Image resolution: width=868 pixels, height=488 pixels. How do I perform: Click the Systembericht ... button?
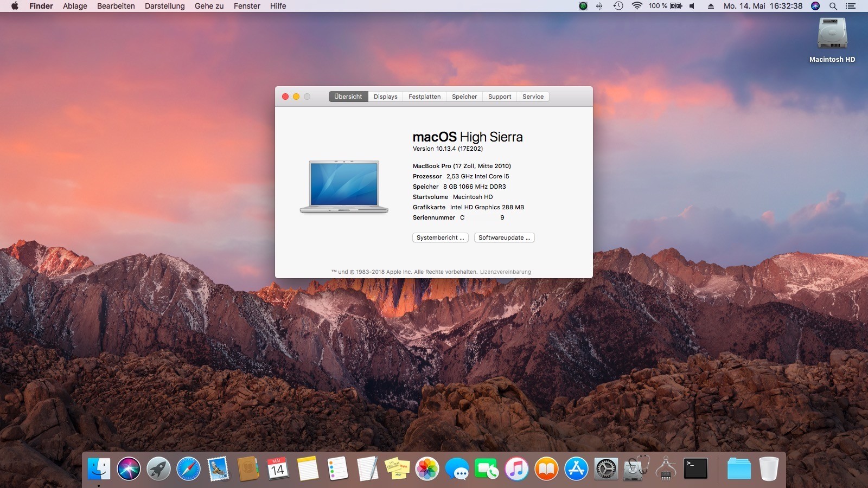[x=441, y=237]
